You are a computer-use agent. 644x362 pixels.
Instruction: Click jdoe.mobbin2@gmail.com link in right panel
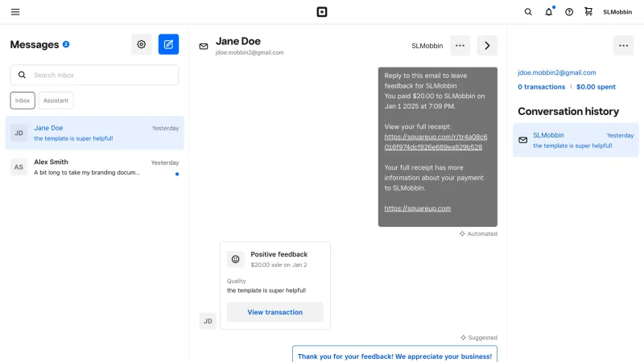point(556,72)
